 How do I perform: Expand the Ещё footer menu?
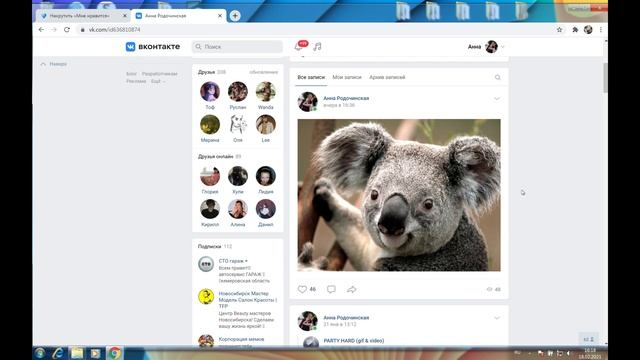pyautogui.click(x=158, y=81)
